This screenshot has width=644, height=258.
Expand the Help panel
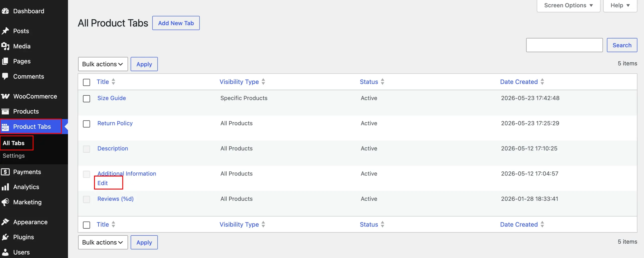(x=620, y=5)
